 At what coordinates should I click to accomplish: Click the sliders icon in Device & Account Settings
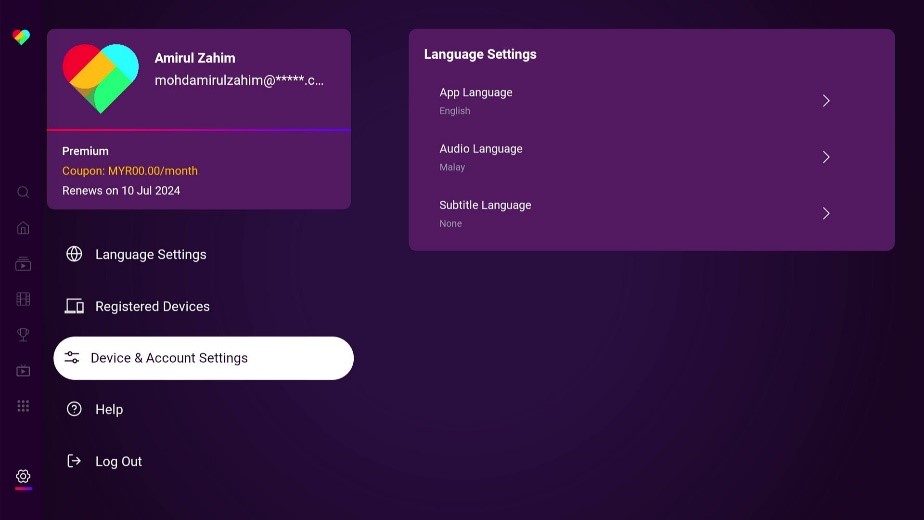72,357
